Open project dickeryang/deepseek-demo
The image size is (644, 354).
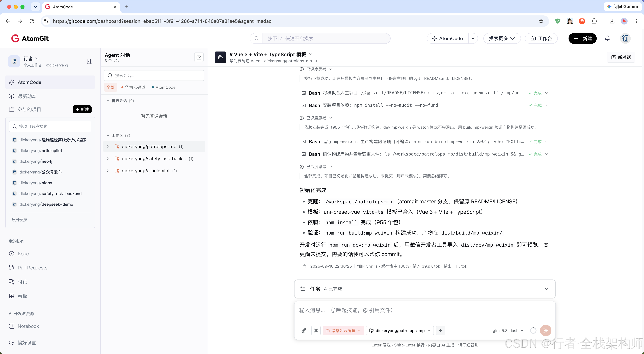(x=46, y=204)
